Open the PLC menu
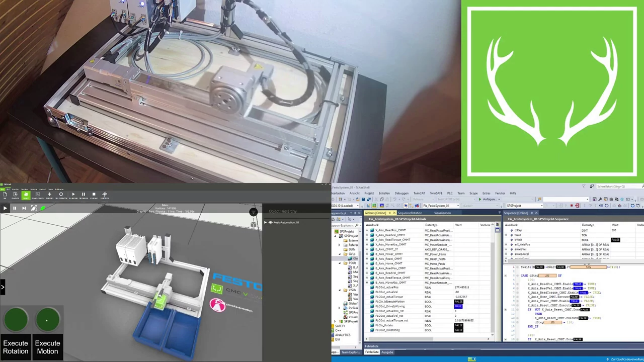The width and height of the screenshot is (644, 362). 450,193
